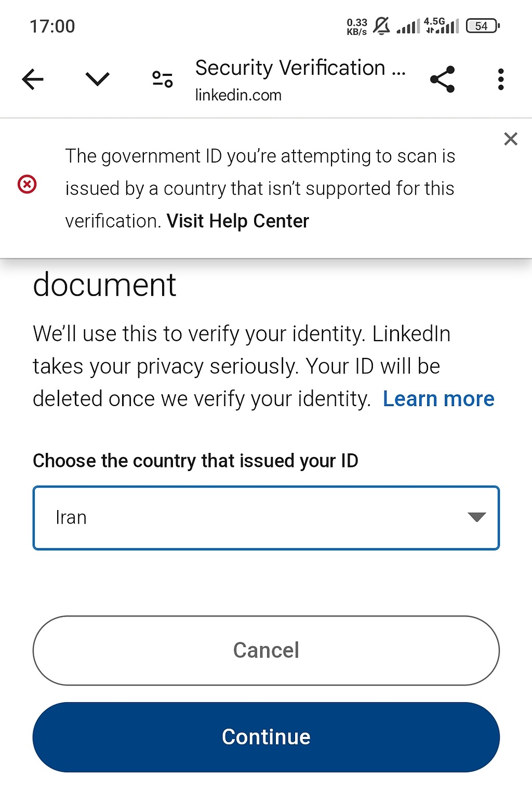
Task: Tap the muted bell icon in the status bar
Action: (381, 26)
